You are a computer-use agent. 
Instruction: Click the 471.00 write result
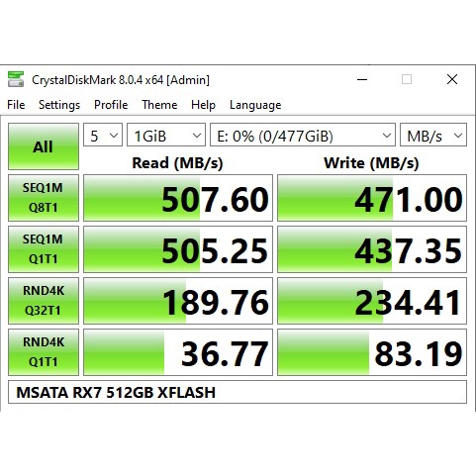(x=372, y=198)
